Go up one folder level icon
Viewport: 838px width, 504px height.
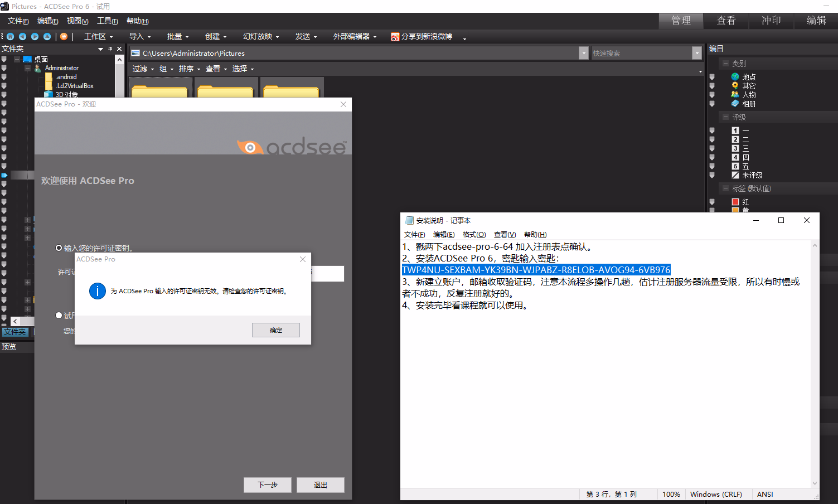[x=47, y=36]
